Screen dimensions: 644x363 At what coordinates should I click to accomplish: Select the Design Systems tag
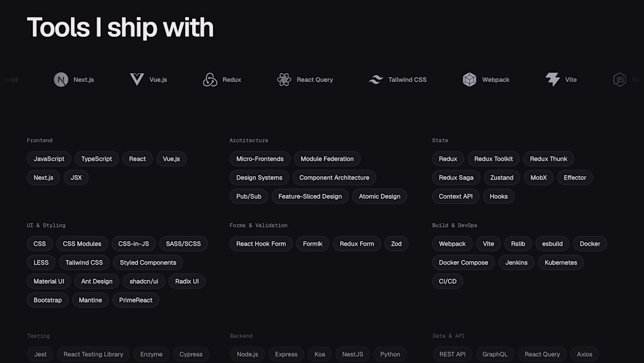[x=259, y=178]
